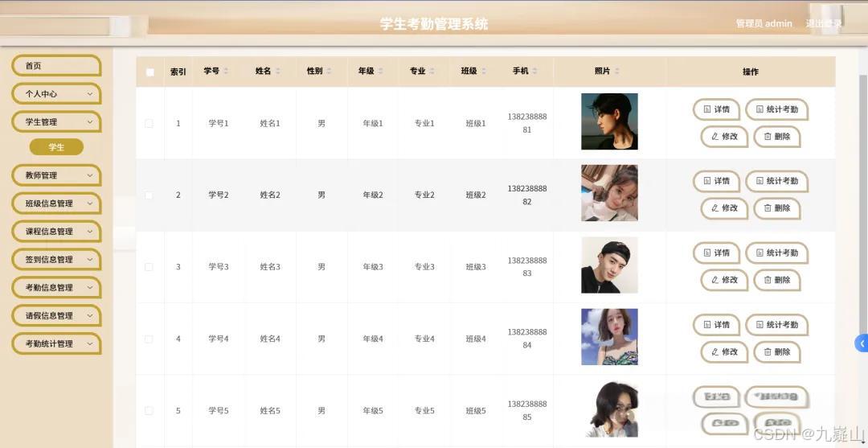Click the 删除 button for student 2
The width and height of the screenshot is (868, 448).
click(777, 208)
